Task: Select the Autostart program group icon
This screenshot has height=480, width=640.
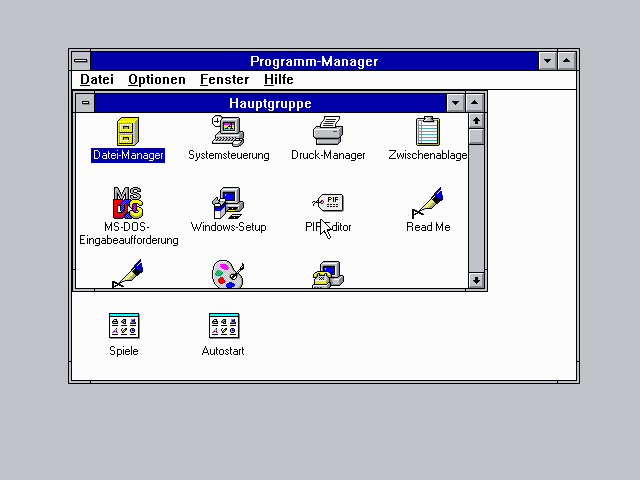Action: [223, 326]
